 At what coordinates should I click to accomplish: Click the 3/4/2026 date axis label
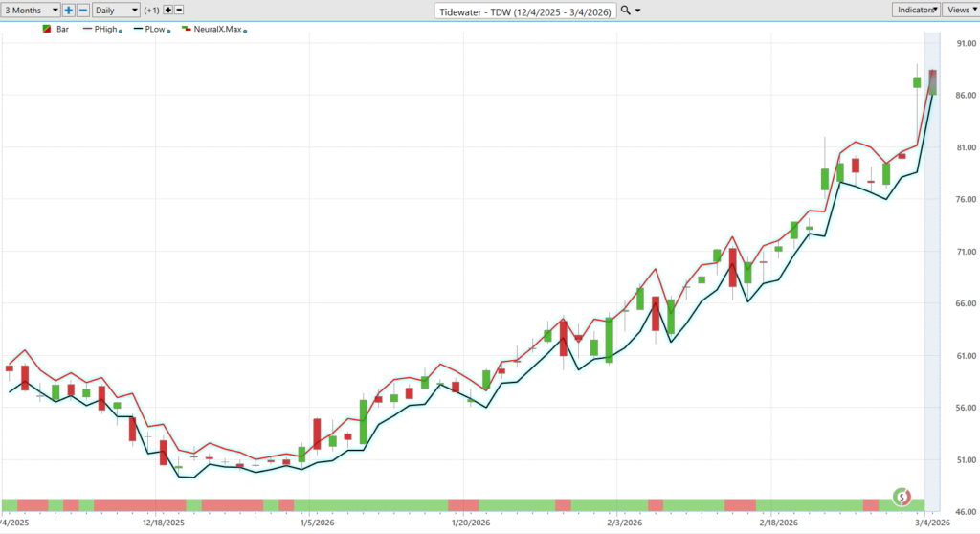[x=932, y=523]
